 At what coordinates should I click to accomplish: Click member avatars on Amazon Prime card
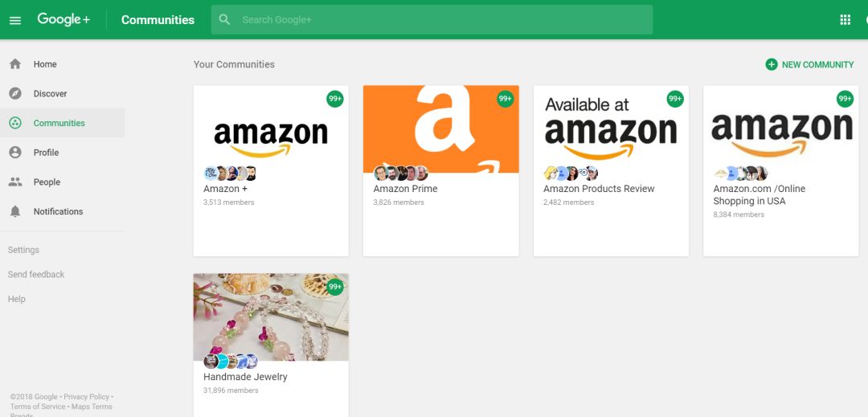[401, 173]
